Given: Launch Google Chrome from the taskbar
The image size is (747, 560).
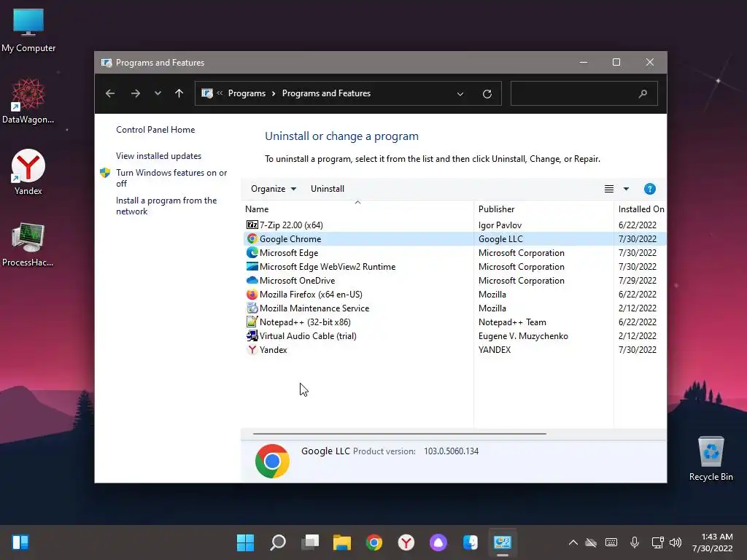Looking at the screenshot, I should [x=374, y=542].
